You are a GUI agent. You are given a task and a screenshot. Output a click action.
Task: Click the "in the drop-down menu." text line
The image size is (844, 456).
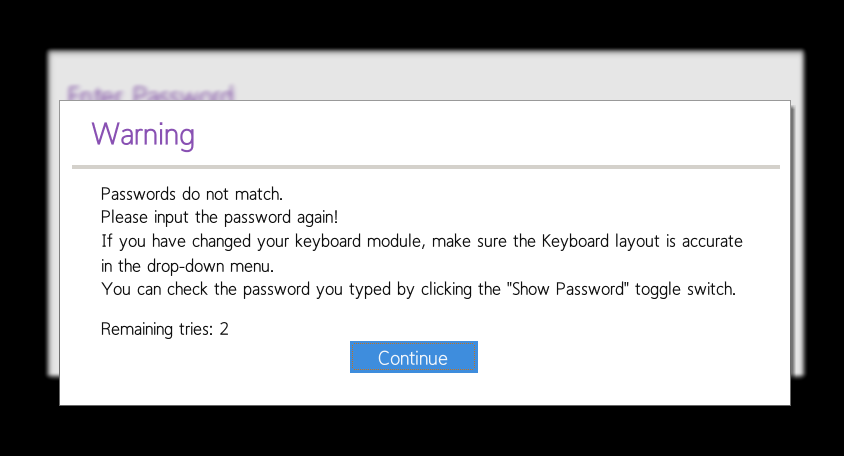coord(187,267)
